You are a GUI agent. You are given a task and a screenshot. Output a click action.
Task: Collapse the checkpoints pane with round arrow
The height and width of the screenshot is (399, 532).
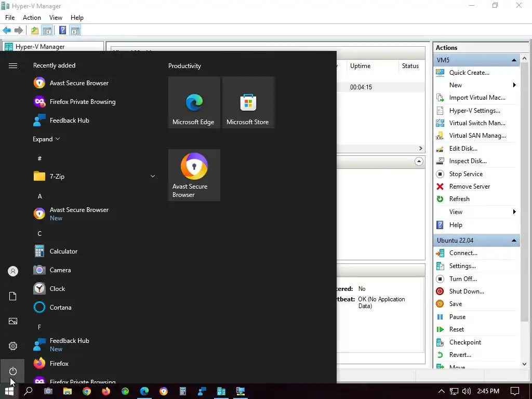[419, 162]
